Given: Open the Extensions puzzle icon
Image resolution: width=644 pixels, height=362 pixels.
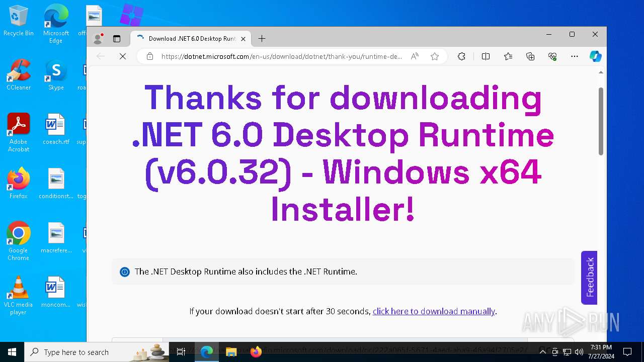Looking at the screenshot, I should pyautogui.click(x=461, y=56).
